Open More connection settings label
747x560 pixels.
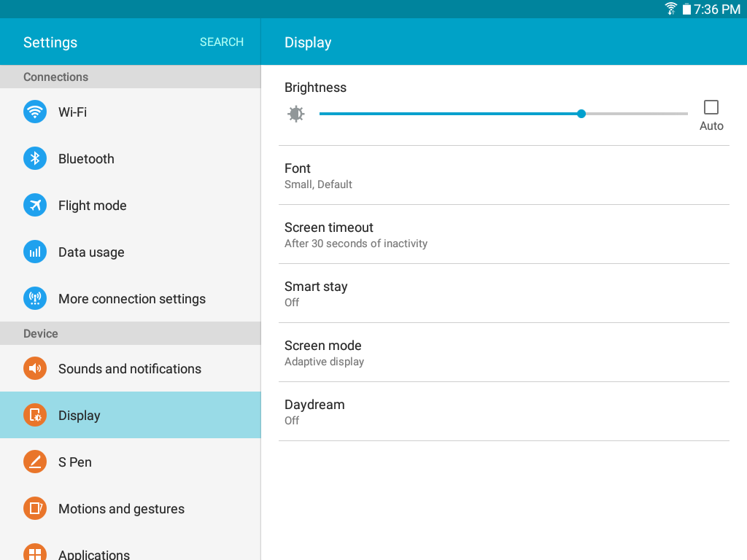click(132, 299)
